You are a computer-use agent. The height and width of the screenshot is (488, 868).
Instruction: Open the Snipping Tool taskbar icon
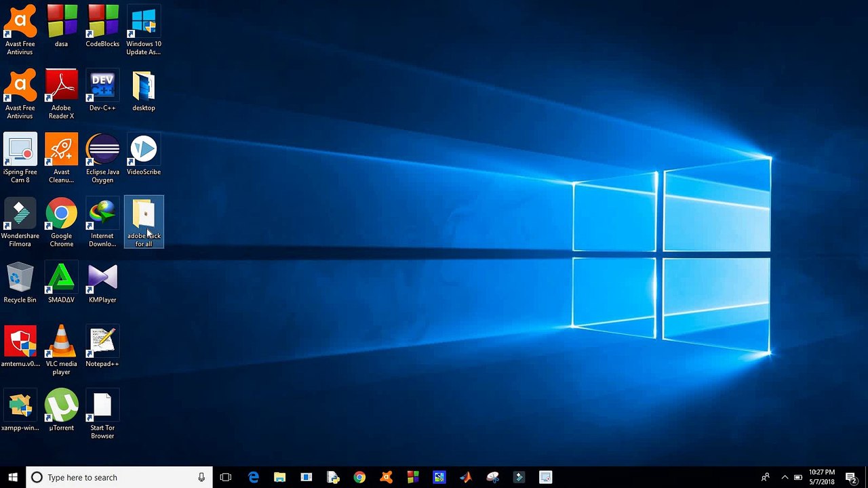pyautogui.click(x=492, y=477)
